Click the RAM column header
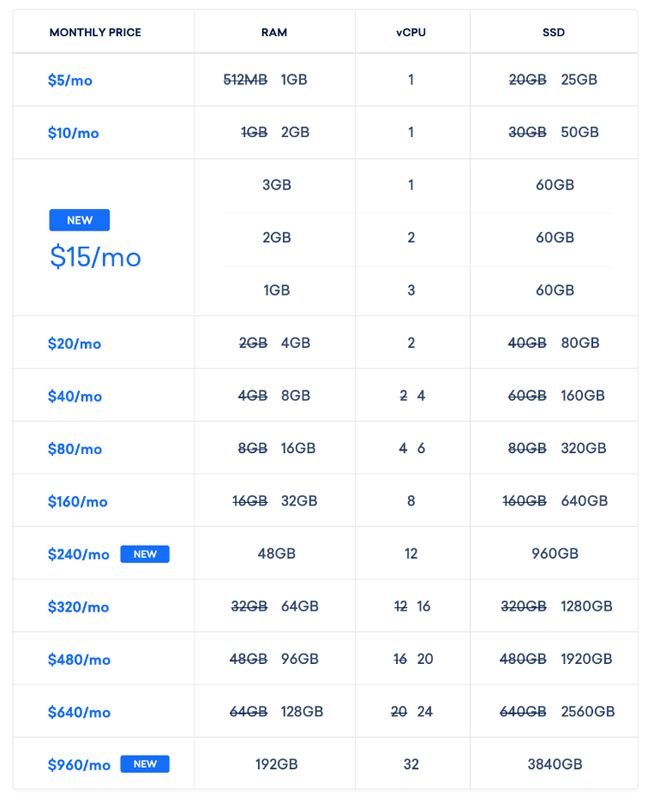Image resolution: width=648 pixels, height=801 pixels. point(274,32)
